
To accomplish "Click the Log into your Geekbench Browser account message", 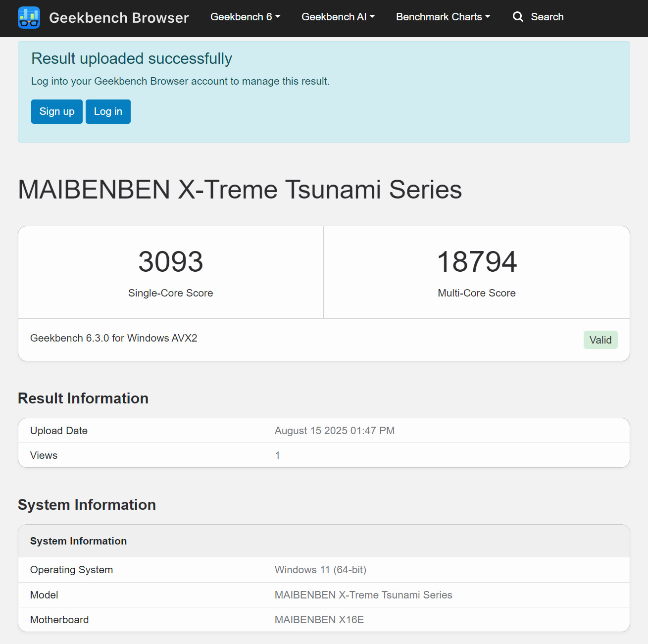I will pyautogui.click(x=180, y=81).
